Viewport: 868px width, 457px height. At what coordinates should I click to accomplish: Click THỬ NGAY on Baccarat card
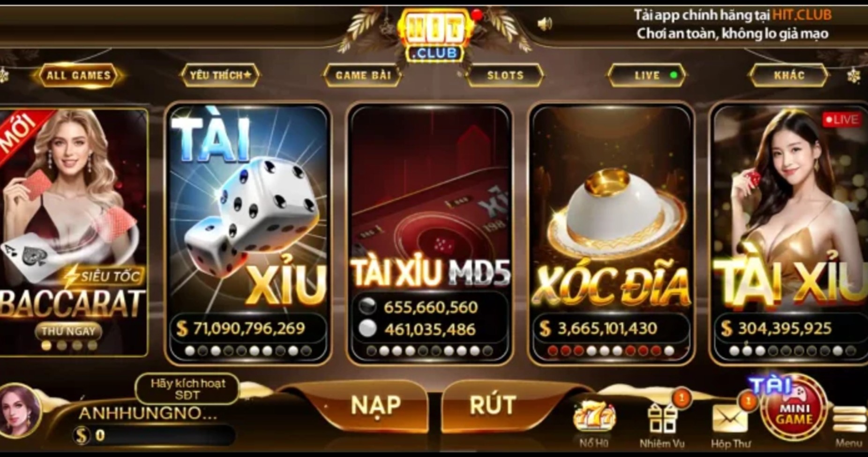(x=68, y=331)
